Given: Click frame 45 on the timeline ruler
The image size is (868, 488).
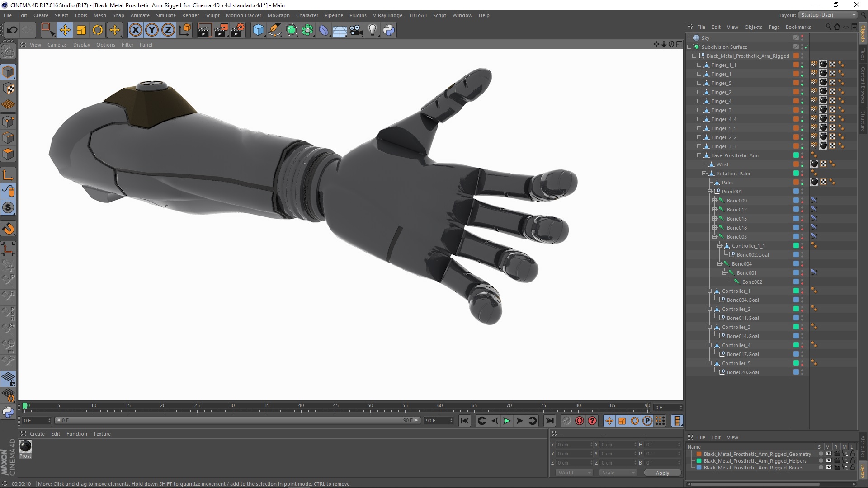Looking at the screenshot, I should pos(336,406).
